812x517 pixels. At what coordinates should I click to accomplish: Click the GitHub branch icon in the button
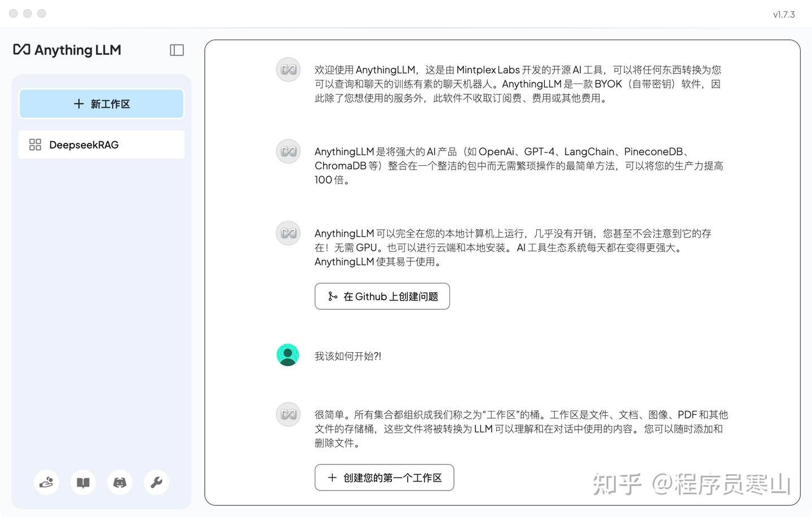tap(332, 296)
